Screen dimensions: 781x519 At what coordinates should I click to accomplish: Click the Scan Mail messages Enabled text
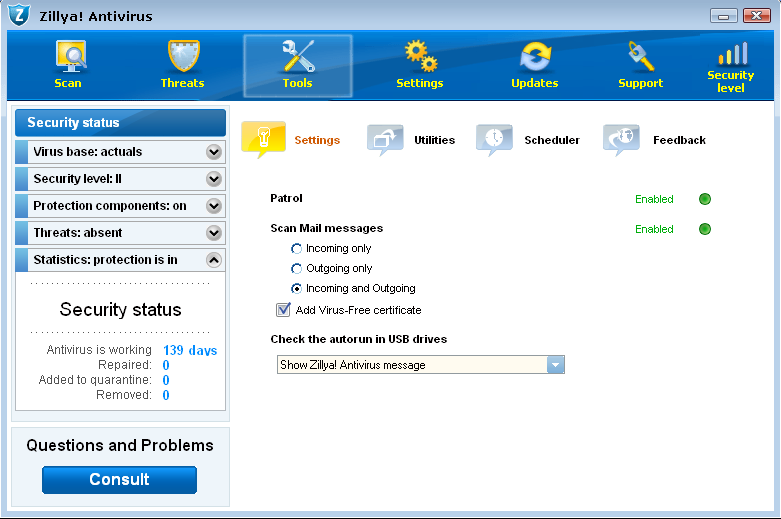tap(654, 229)
